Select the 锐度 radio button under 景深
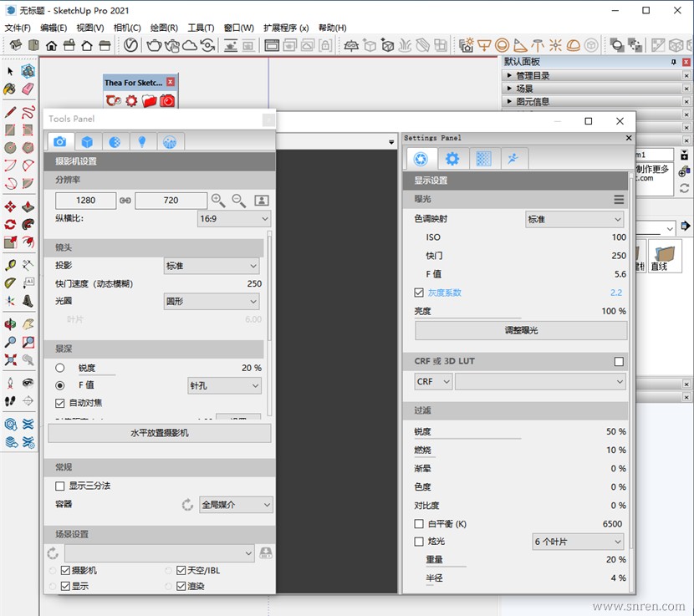Image resolution: width=694 pixels, height=616 pixels. coord(60,368)
